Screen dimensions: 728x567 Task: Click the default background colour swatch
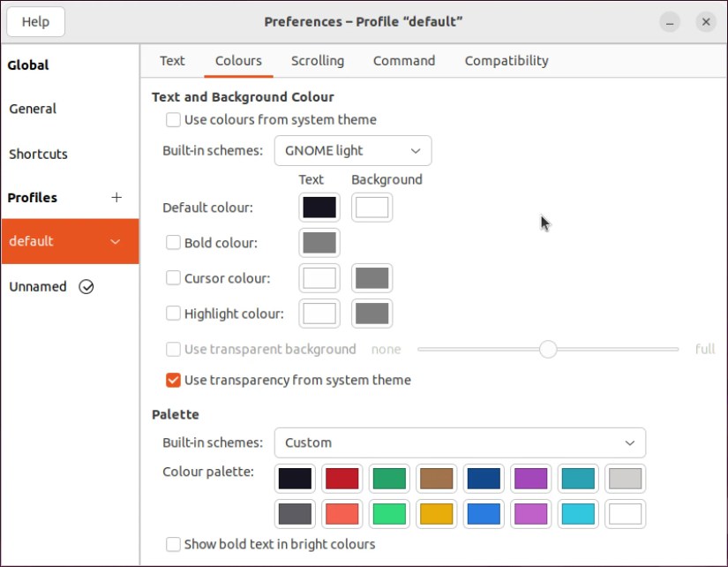coord(372,208)
